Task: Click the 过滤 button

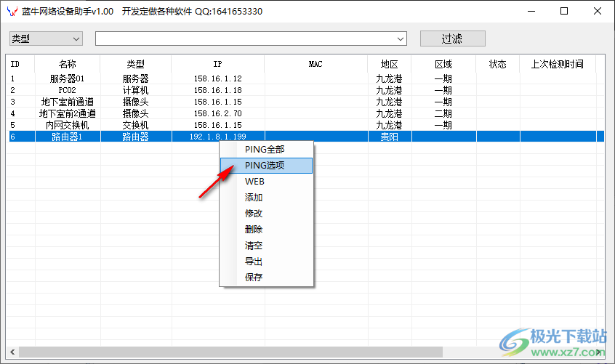Action: point(453,39)
